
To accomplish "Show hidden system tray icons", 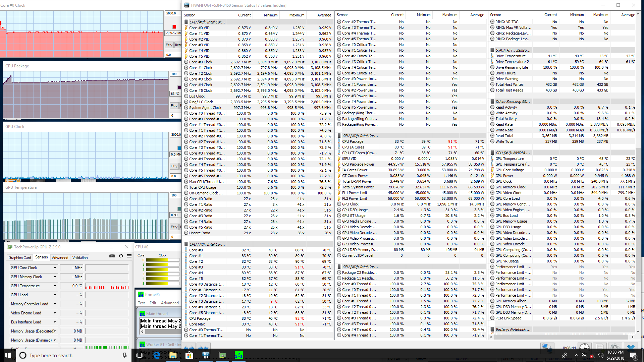I will [576, 355].
